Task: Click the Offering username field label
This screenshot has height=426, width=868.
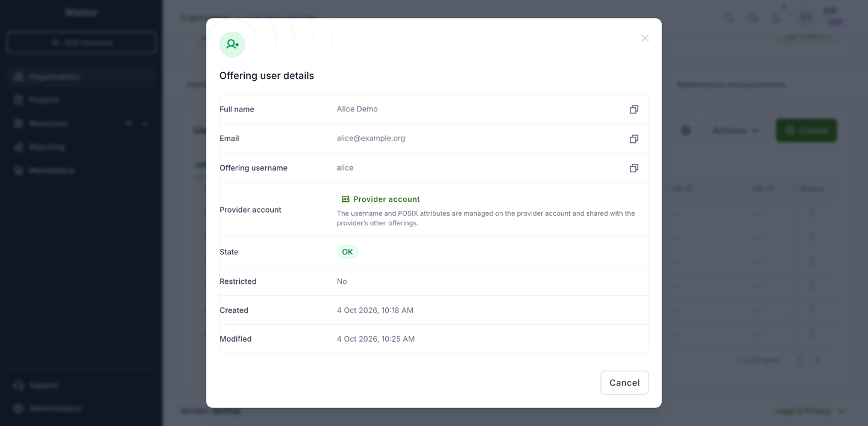Action: coord(253,168)
